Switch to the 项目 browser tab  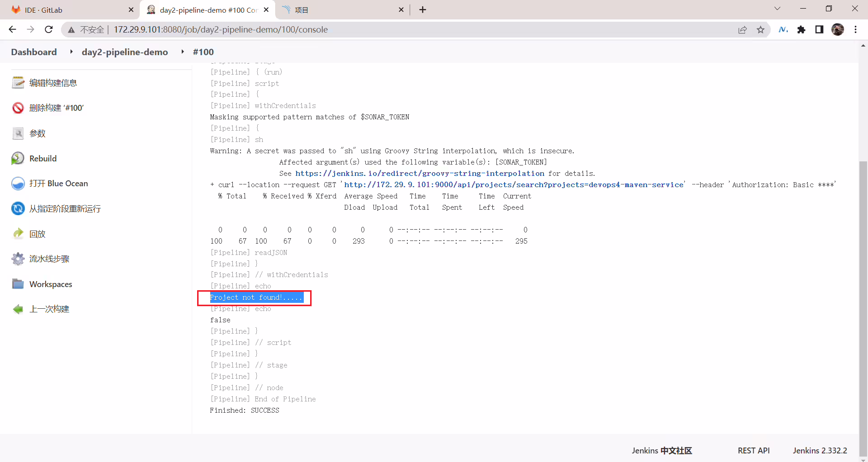[x=341, y=10]
